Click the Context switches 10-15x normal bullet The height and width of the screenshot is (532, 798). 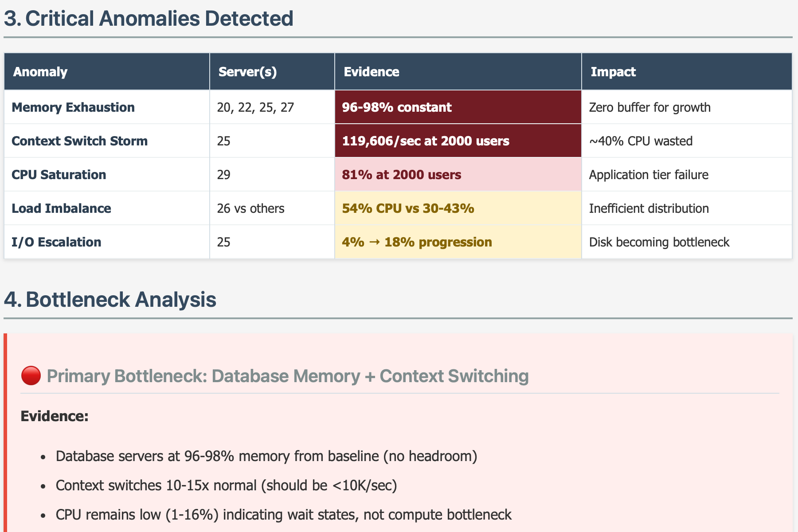(x=227, y=485)
